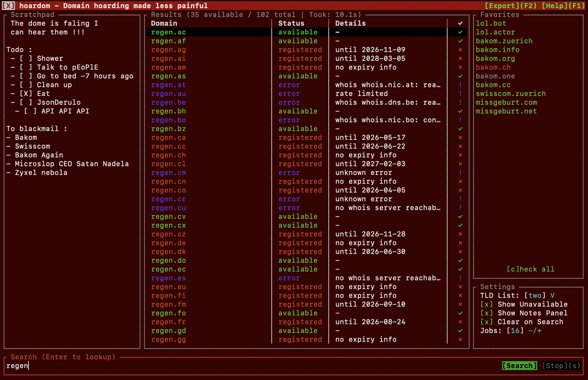The height and width of the screenshot is (380, 588).
Task: Toggle the Clear on Search checkbox
Action: 486,322
